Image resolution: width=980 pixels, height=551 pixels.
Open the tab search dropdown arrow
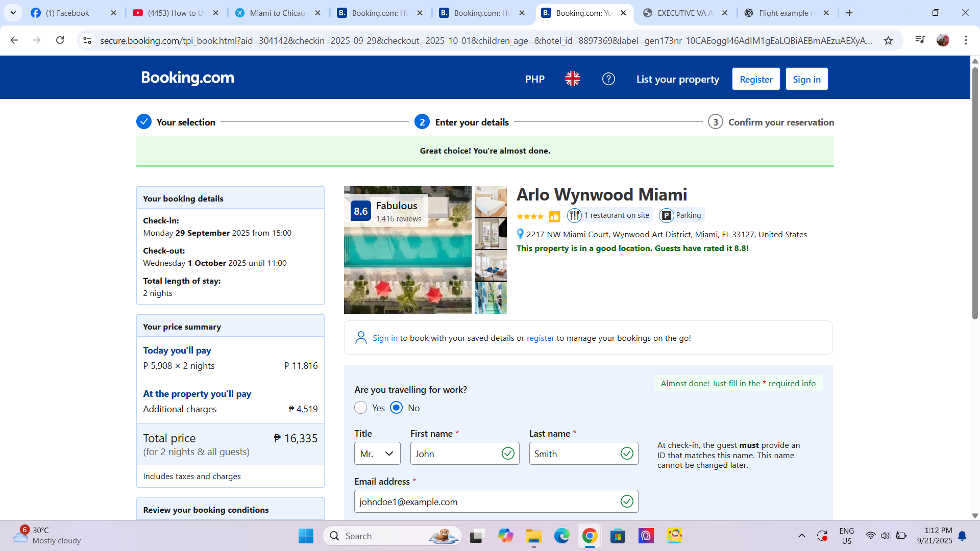pos(13,13)
